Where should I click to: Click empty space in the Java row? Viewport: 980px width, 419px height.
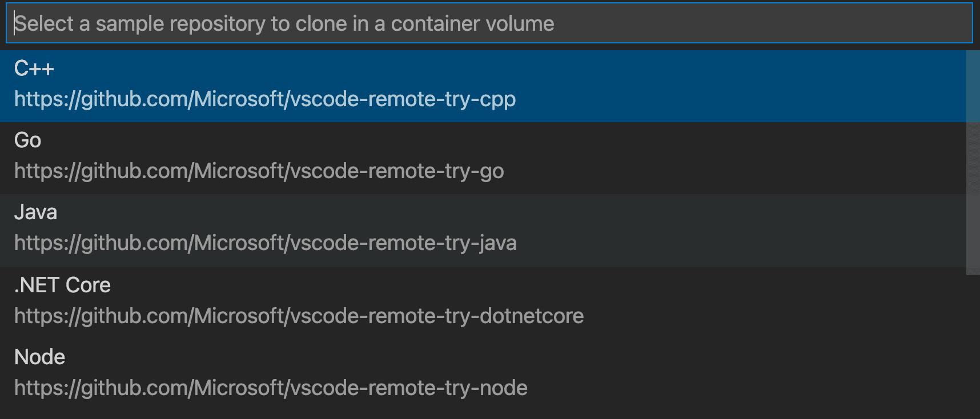click(x=742, y=230)
